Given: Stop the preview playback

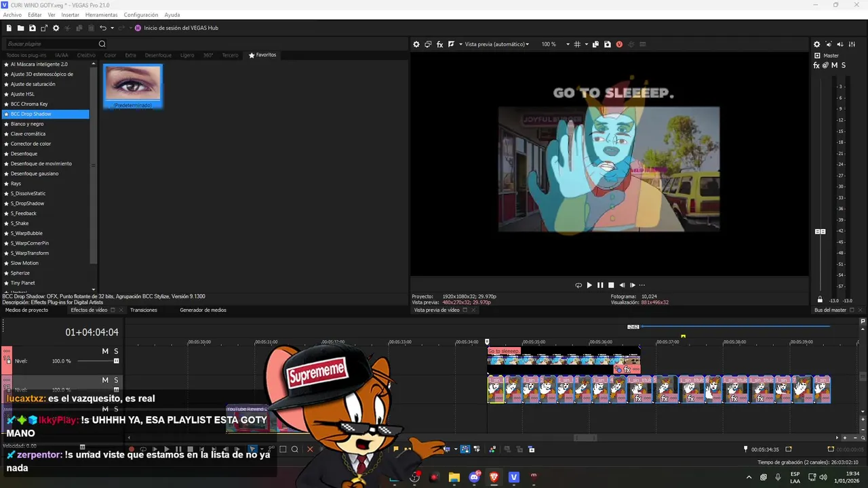Looking at the screenshot, I should (x=611, y=285).
